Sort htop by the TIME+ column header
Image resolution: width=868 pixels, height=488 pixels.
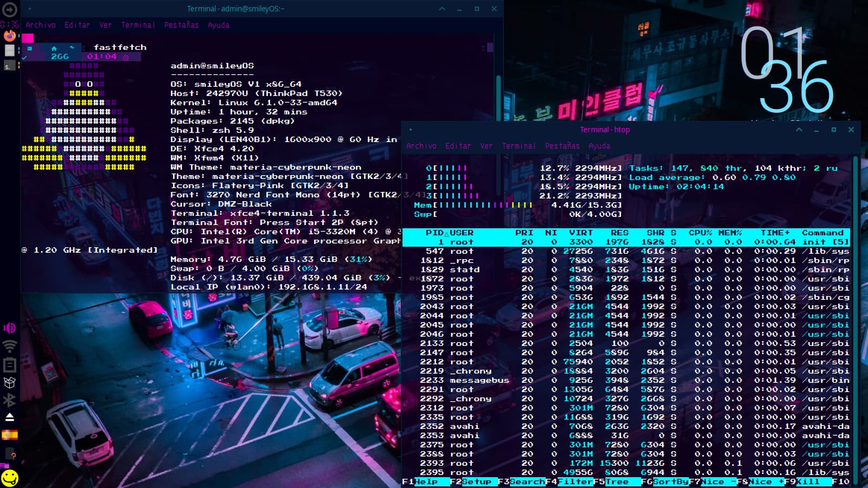tap(775, 233)
